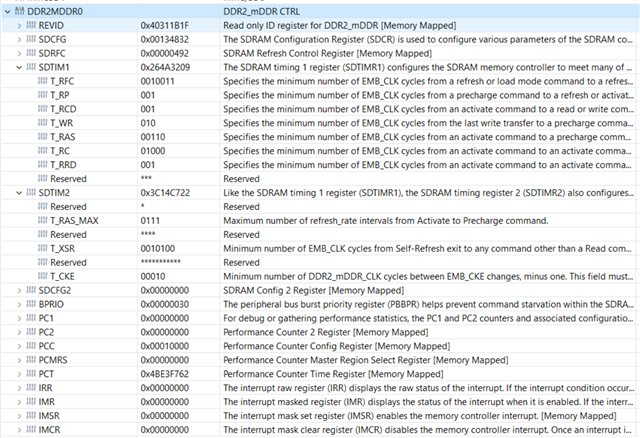Expand the SDCFG register
Screen dimensions: 640x438
[x=19, y=40]
